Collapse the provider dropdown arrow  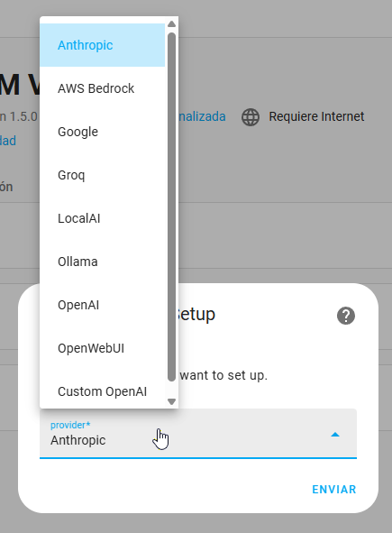click(x=335, y=435)
